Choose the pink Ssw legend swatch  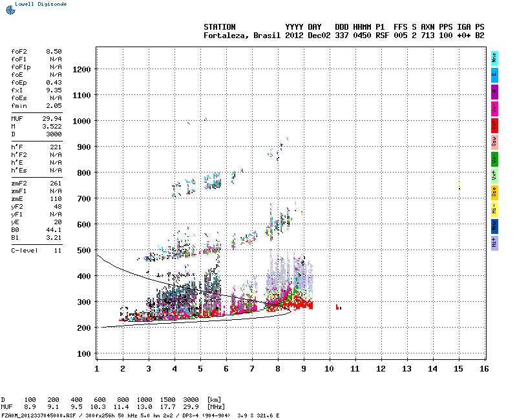coord(494,142)
